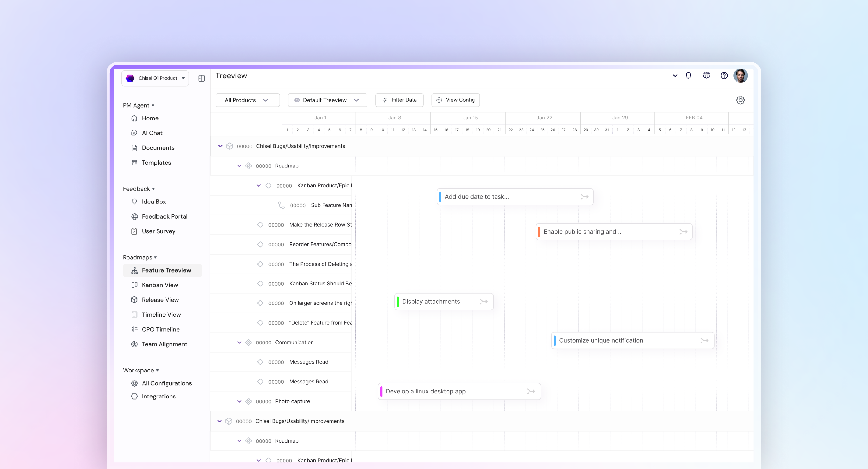Collapse the Communication tree row

pyautogui.click(x=239, y=342)
